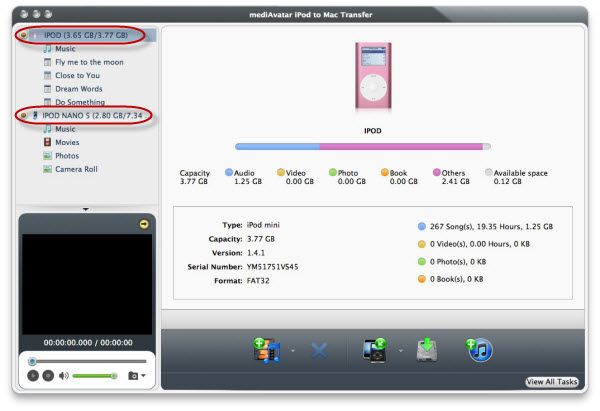Click the View All Tasks button
The image size is (600, 411).
[551, 382]
